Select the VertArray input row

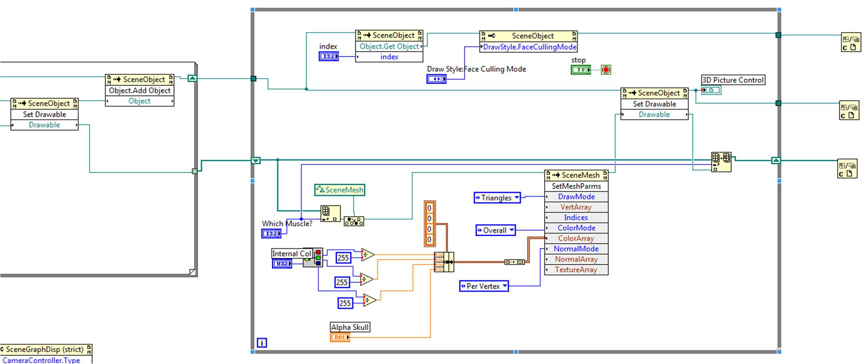click(x=576, y=207)
